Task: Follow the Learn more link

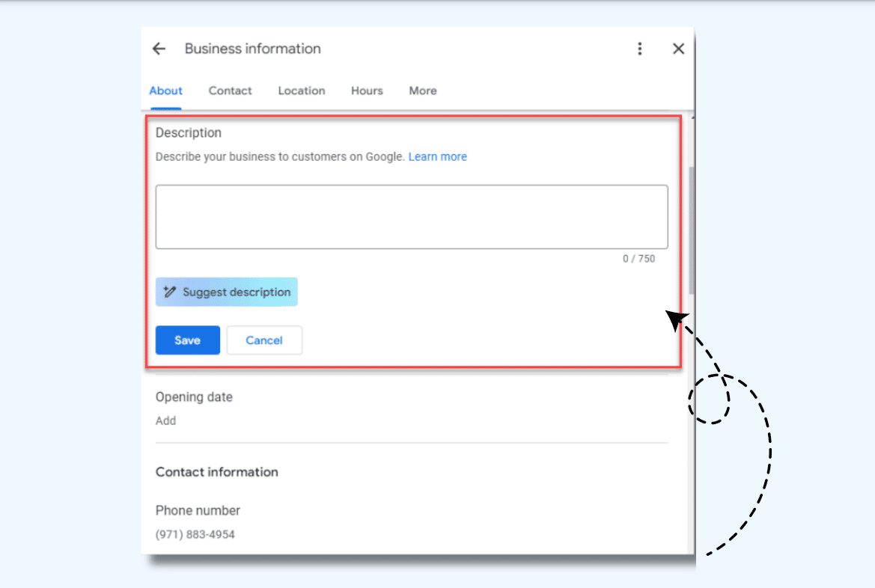Action: tap(437, 156)
